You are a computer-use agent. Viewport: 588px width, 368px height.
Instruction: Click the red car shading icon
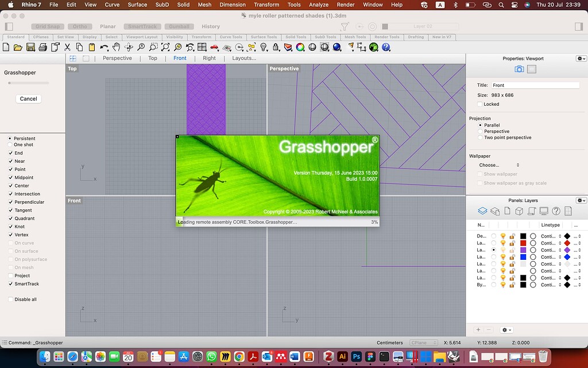click(x=214, y=47)
